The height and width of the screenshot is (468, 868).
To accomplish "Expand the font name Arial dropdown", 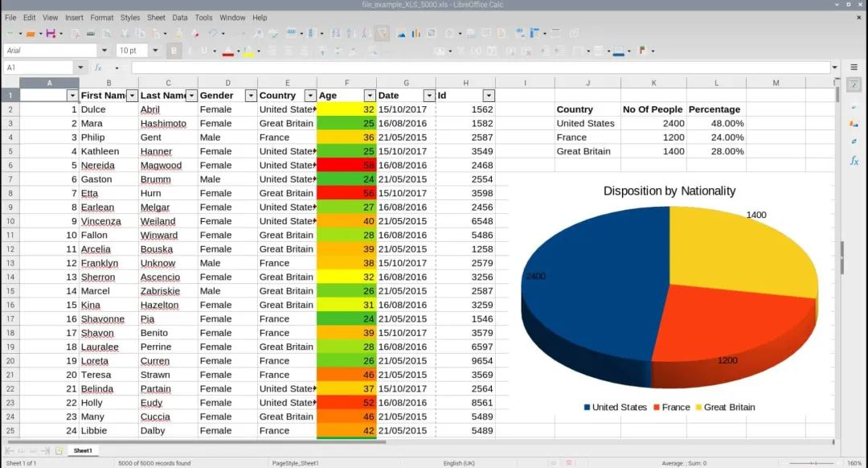I will tap(104, 51).
